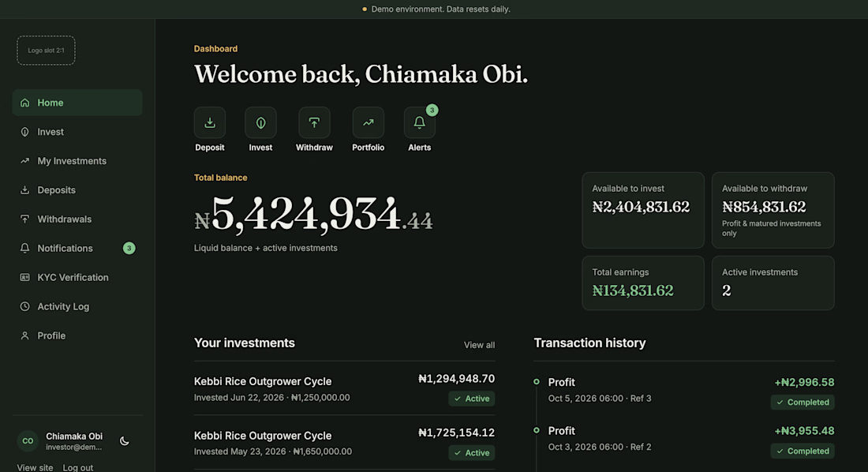868x472 pixels.
Task: Go to Home in sidebar
Action: click(x=77, y=103)
